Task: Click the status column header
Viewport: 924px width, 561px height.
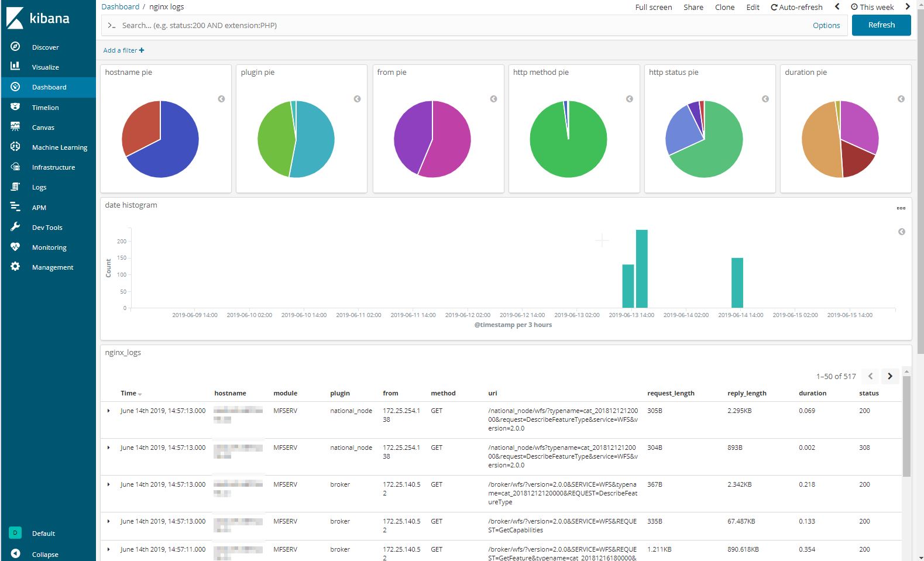Action: [x=869, y=393]
